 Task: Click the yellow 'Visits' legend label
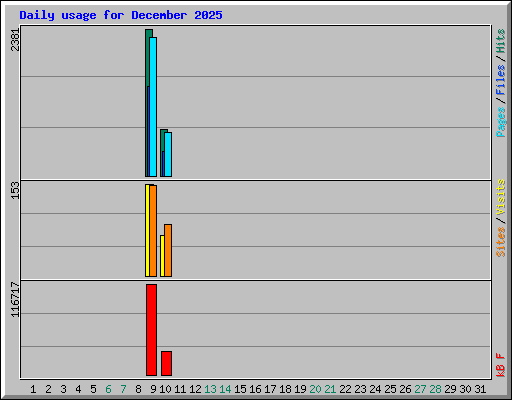tap(500, 197)
